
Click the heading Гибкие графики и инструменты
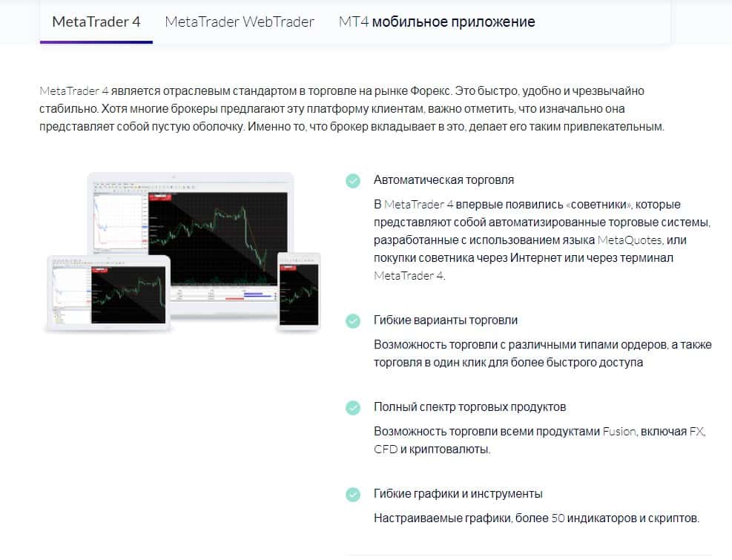pyautogui.click(x=458, y=494)
